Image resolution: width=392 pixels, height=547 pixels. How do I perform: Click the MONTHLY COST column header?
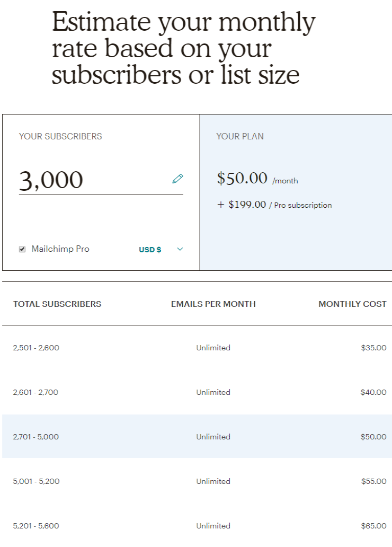click(353, 304)
